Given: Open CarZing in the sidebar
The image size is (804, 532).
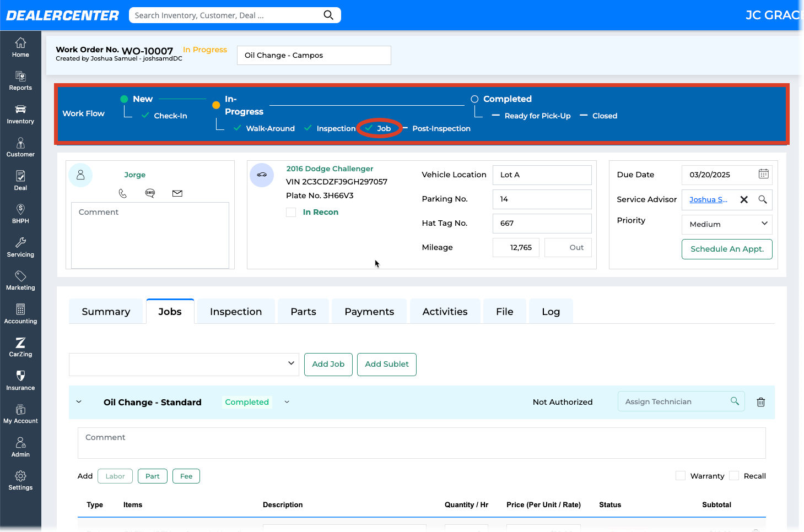Looking at the screenshot, I should tap(20, 348).
